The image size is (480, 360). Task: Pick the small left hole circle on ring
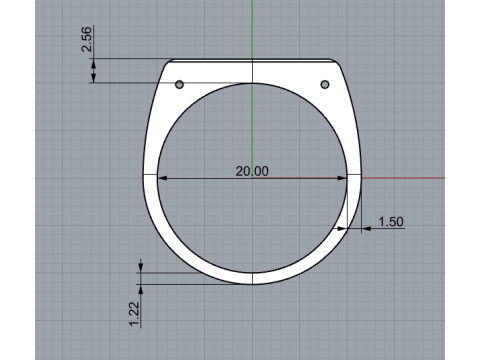coord(179,84)
